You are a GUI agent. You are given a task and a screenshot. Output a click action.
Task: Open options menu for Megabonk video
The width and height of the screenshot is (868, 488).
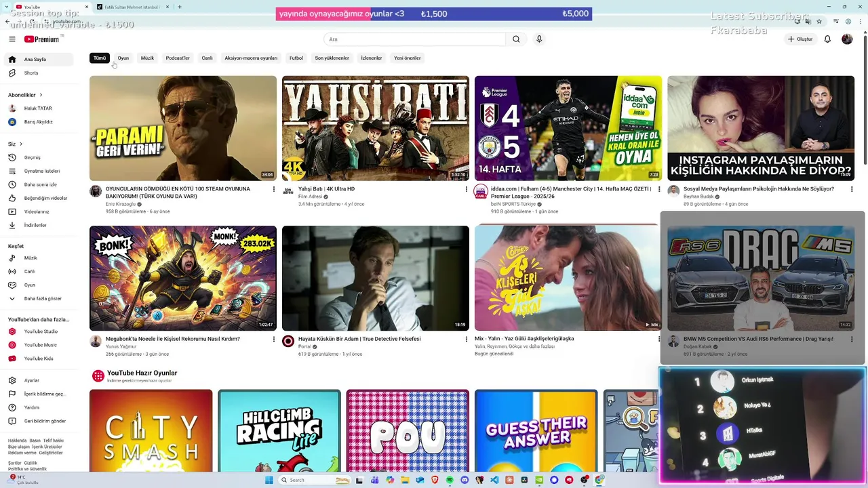[x=273, y=339]
